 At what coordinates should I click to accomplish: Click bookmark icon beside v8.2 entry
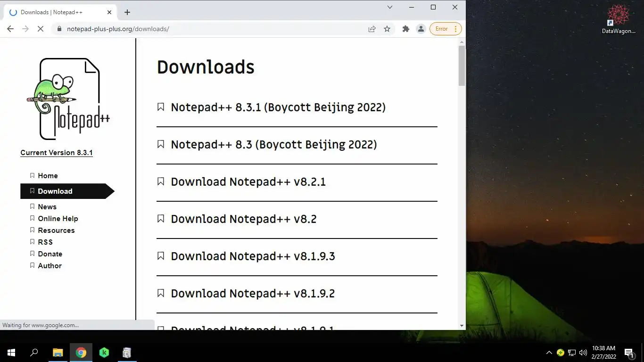[161, 219]
